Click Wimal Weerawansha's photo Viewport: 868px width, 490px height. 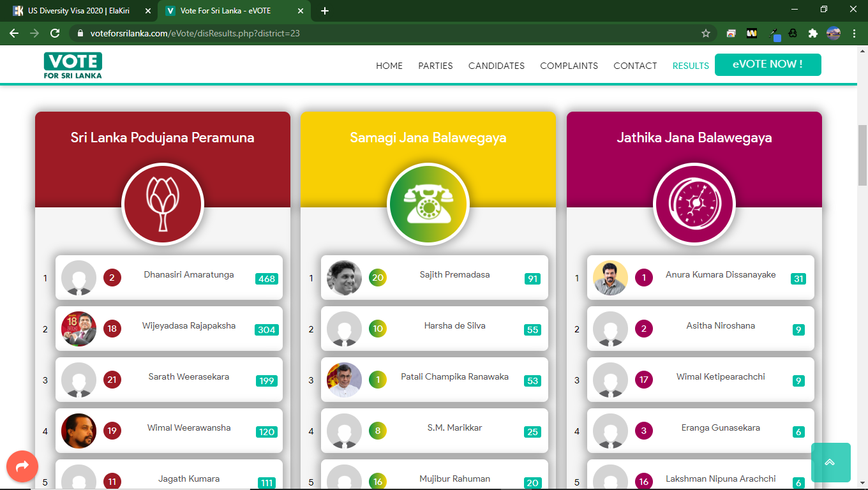coord(79,431)
